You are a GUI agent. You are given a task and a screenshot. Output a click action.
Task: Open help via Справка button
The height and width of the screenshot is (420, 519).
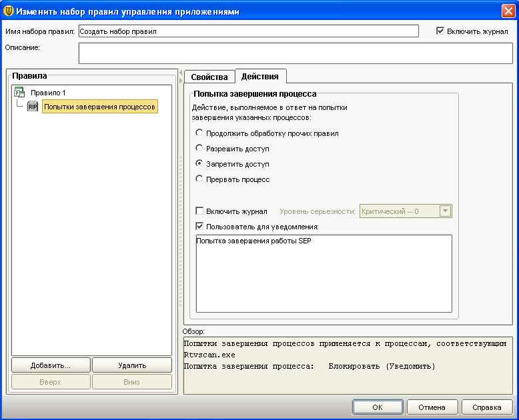[487, 407]
